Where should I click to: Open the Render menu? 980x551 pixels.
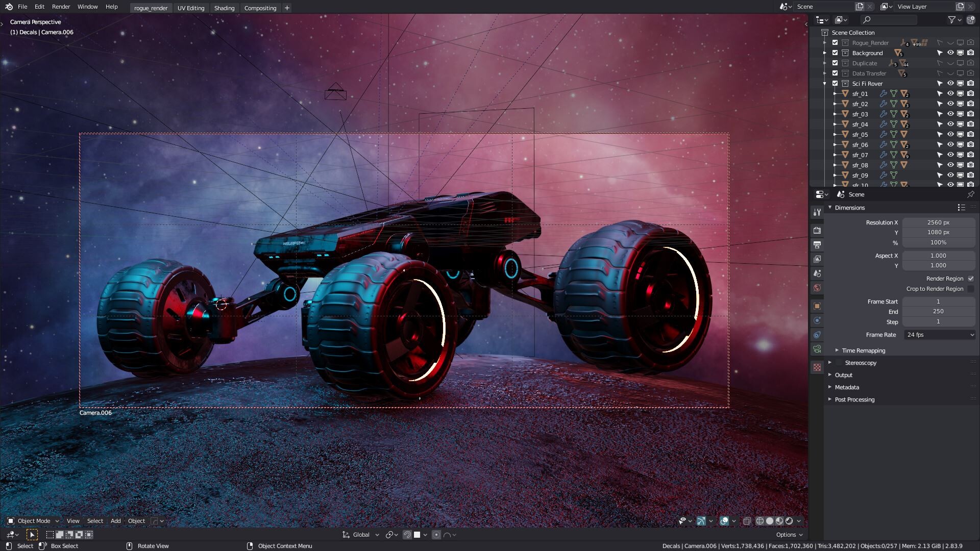[61, 7]
